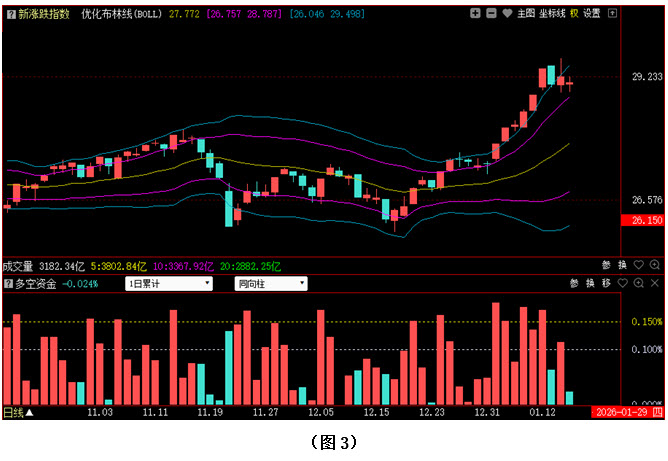Toggle 坐标线 coordinate lines
668x461 pixels.
(552, 13)
